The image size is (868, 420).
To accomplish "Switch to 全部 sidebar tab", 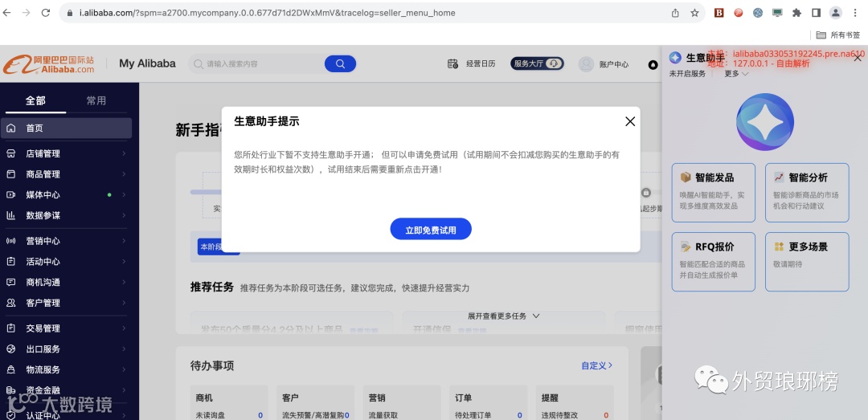I will coord(35,100).
